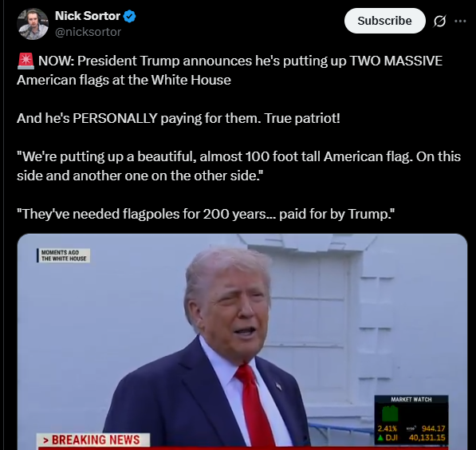Click the 'almost 100 foot tall' quote text

pyautogui.click(x=260, y=157)
